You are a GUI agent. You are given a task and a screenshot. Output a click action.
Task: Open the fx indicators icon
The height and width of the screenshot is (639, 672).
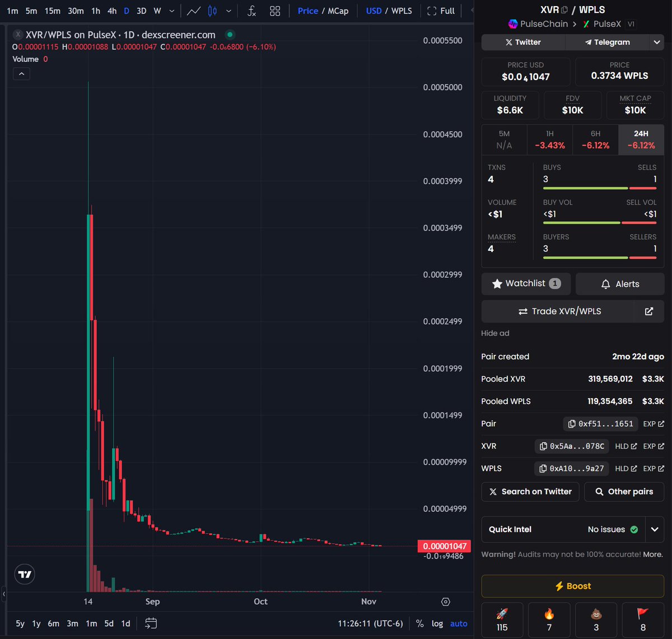coord(251,11)
